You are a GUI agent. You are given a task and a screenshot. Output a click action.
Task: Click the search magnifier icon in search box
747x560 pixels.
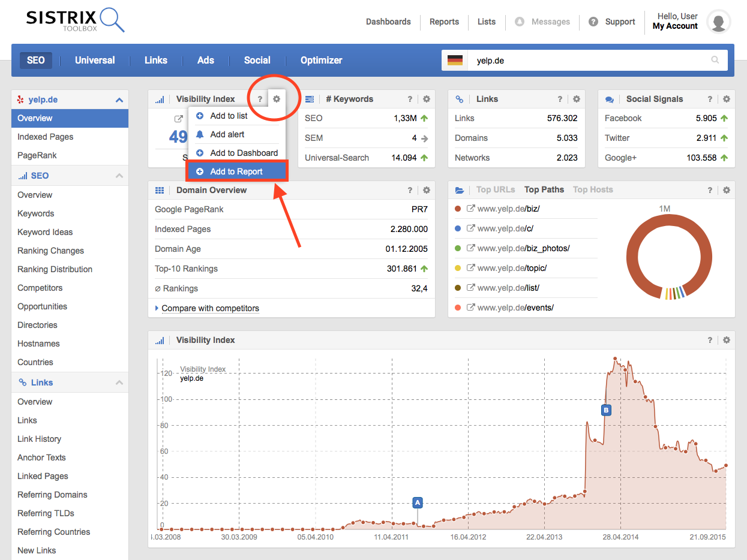pos(715,60)
